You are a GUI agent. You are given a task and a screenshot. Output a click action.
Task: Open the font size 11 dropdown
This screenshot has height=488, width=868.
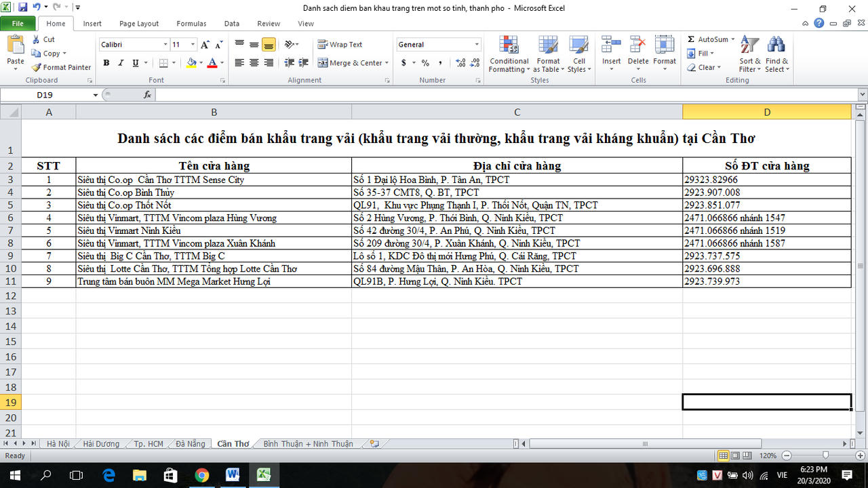tap(193, 45)
